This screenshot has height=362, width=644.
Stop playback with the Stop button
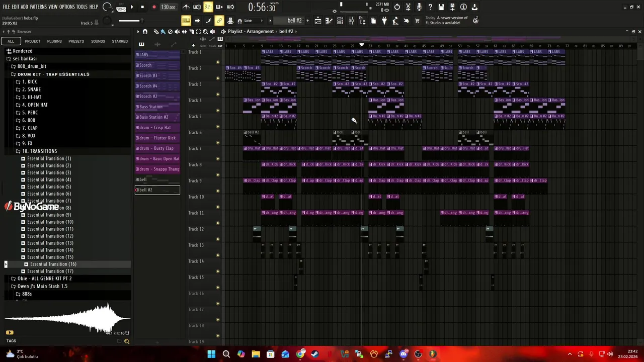[142, 7]
